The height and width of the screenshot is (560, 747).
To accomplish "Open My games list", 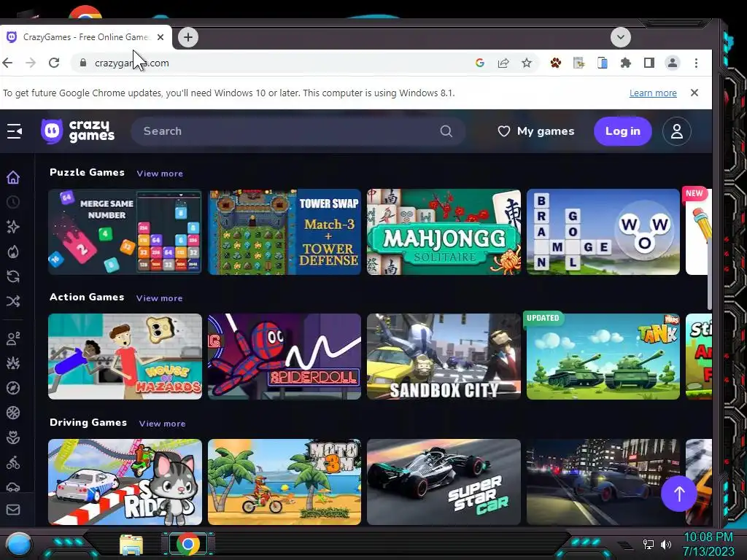I will point(536,131).
